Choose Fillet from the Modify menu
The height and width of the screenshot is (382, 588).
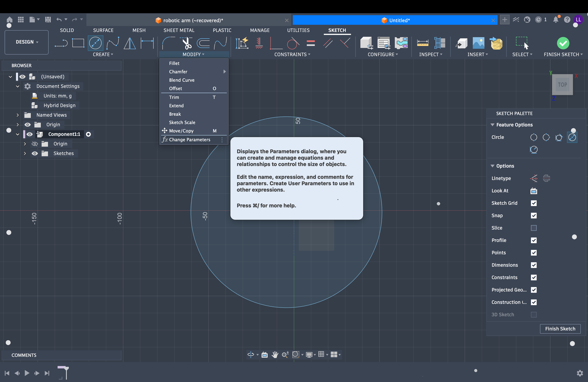(194, 63)
